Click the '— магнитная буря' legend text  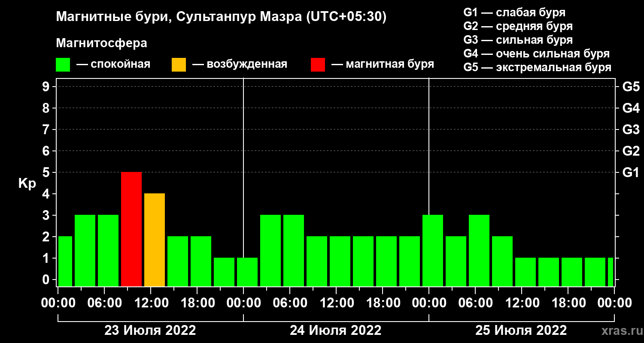click(x=383, y=65)
